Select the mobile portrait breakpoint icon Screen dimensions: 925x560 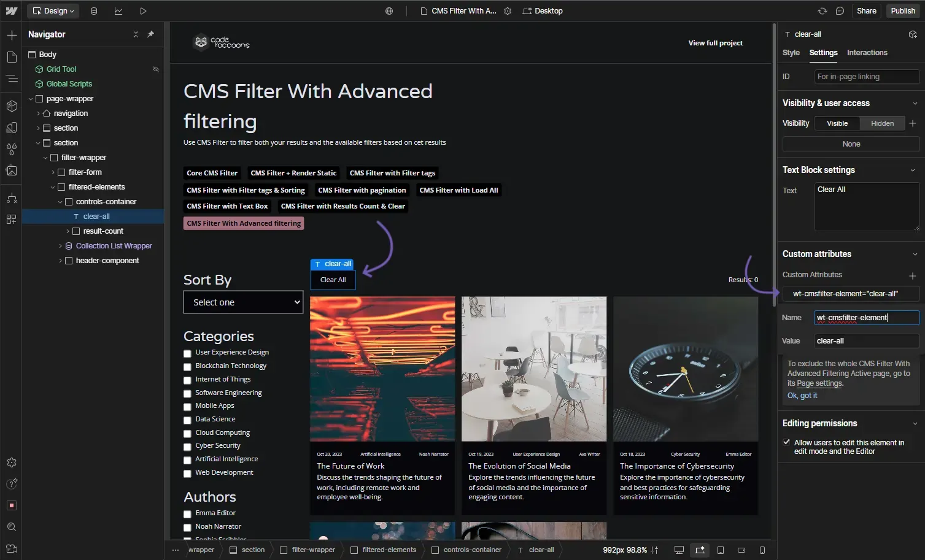[762, 550]
